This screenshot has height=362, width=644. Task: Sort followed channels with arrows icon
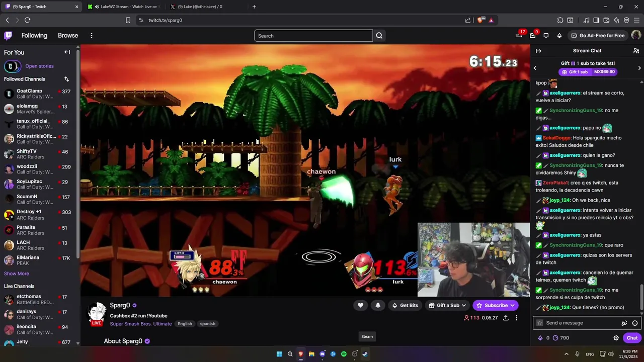pyautogui.click(x=67, y=79)
